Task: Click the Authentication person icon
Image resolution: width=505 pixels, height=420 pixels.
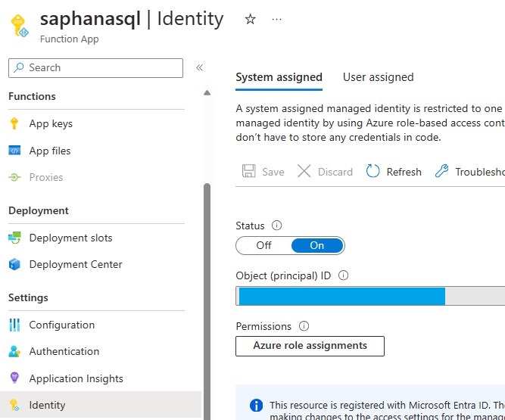Action: [14, 351]
